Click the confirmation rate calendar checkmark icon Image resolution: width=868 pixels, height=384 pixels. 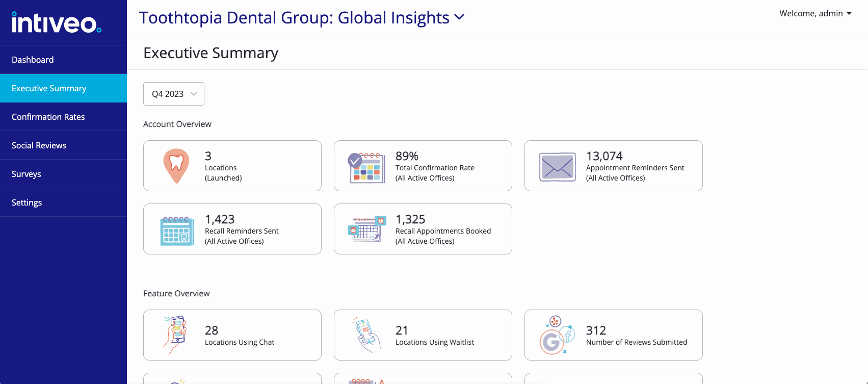pos(366,167)
